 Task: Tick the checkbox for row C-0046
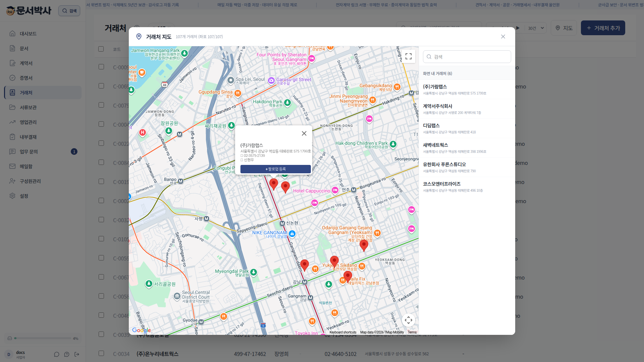pos(101,315)
